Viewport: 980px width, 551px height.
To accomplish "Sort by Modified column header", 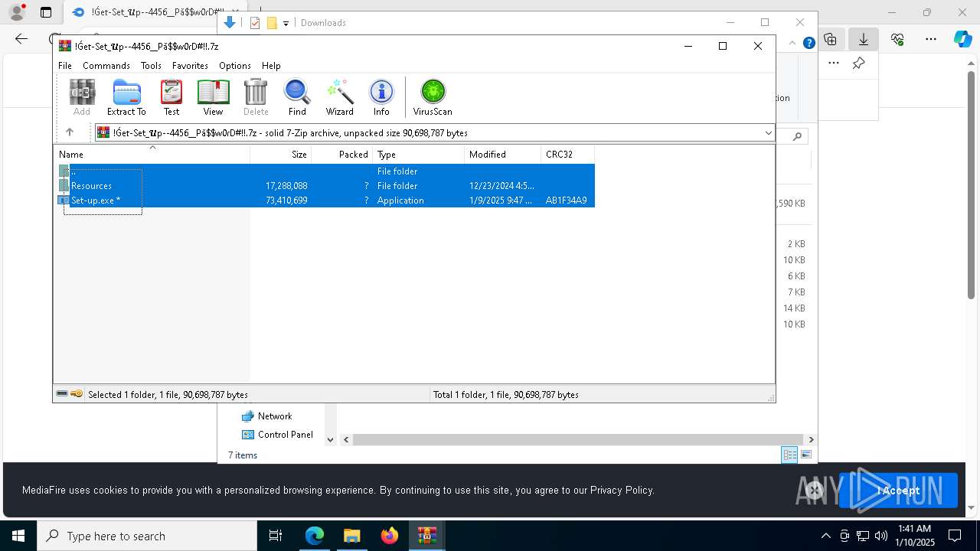I will click(x=503, y=155).
